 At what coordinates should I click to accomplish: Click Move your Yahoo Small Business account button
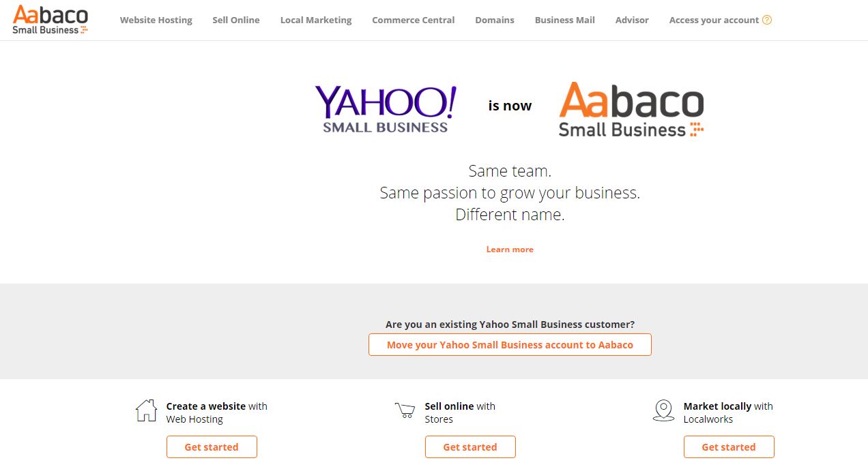(510, 345)
